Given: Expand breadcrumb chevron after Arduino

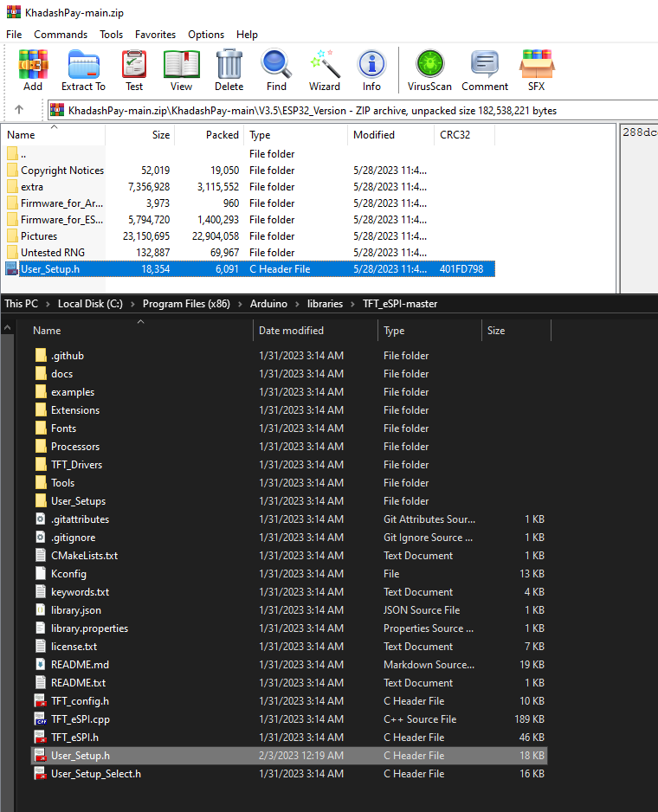Looking at the screenshot, I should (297, 304).
